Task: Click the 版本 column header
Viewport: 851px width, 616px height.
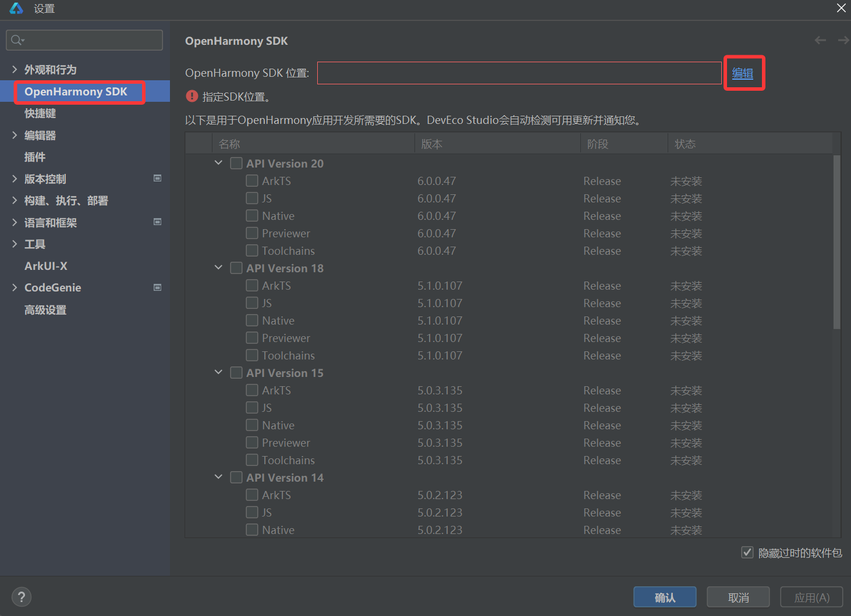Action: (498, 144)
